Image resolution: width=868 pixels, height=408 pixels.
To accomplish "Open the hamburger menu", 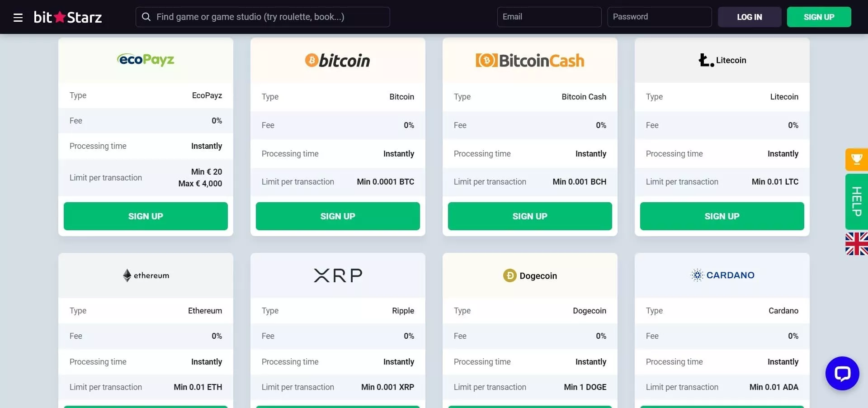I will (18, 18).
